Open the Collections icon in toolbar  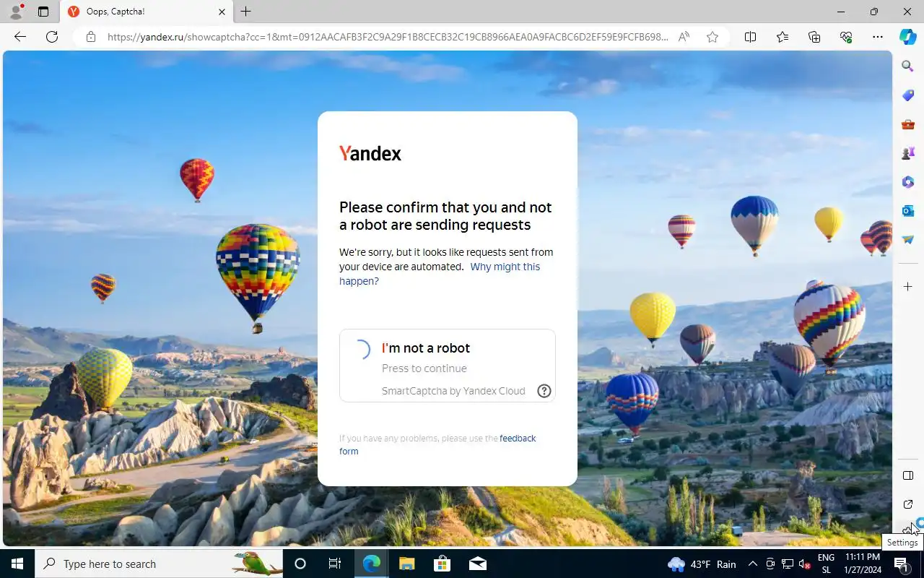click(814, 37)
